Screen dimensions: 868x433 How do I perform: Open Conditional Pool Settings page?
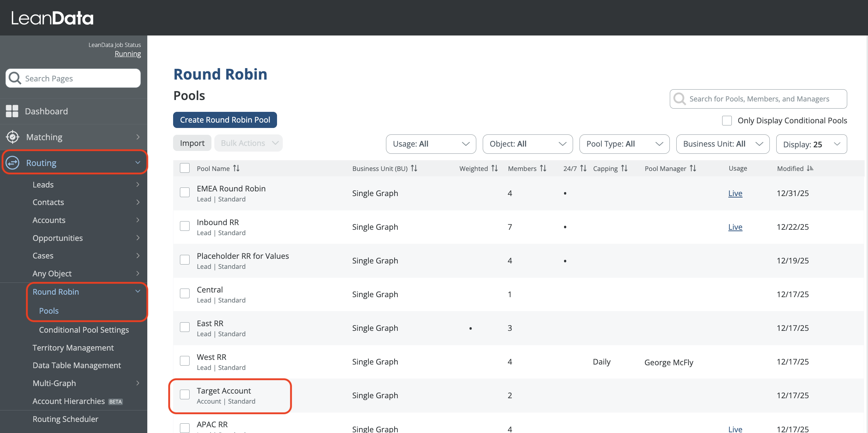pyautogui.click(x=84, y=330)
